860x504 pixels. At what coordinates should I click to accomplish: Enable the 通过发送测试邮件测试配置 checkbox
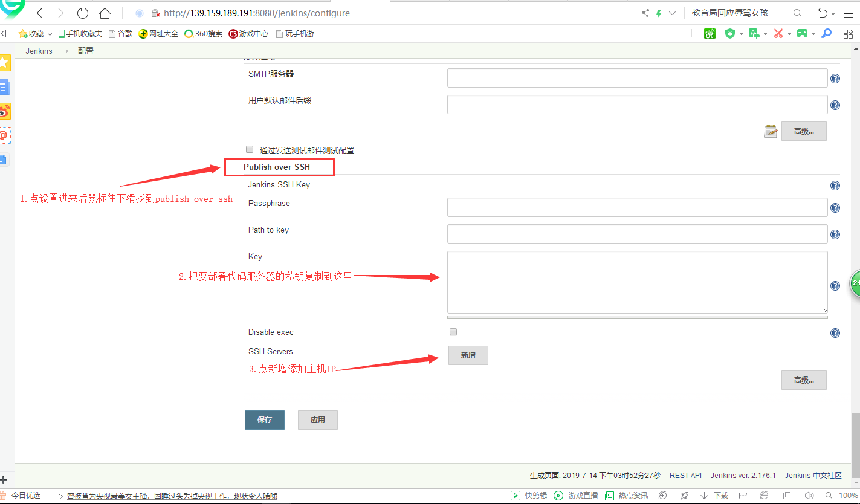pos(250,149)
